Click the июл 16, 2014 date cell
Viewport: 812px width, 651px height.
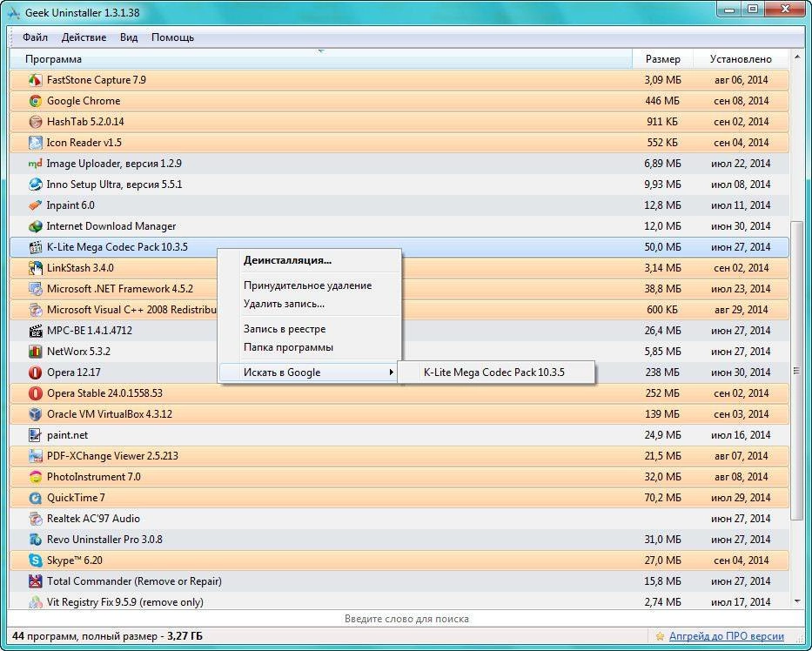[741, 435]
